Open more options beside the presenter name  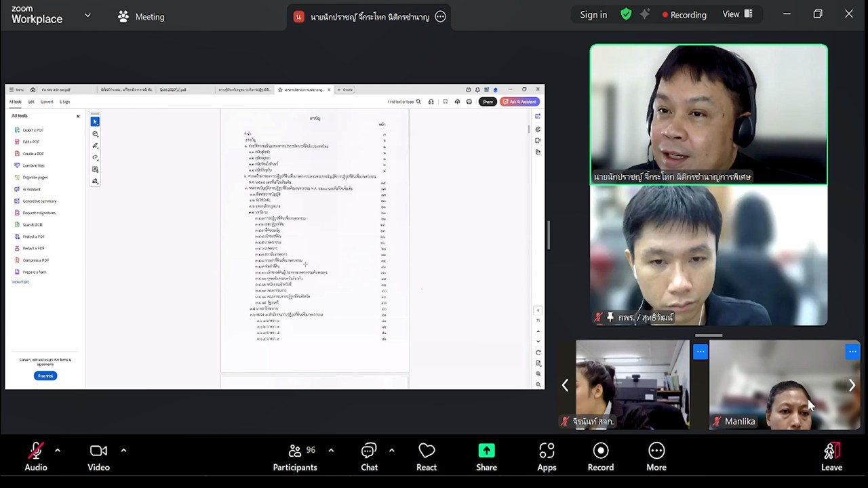[x=441, y=17]
